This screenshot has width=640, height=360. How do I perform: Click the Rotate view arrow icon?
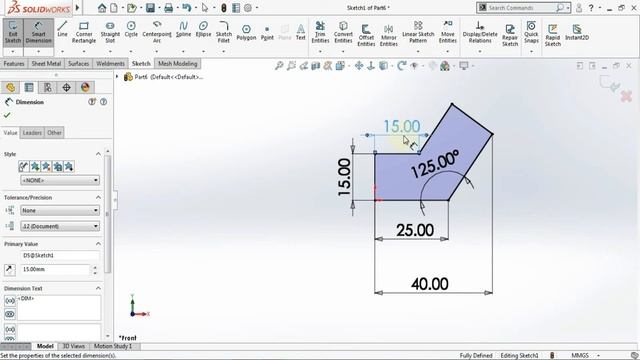point(402,66)
